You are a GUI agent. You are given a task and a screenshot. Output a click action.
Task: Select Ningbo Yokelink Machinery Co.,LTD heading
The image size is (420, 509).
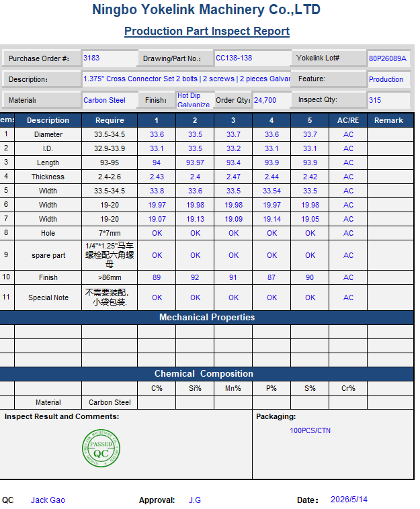click(x=206, y=10)
